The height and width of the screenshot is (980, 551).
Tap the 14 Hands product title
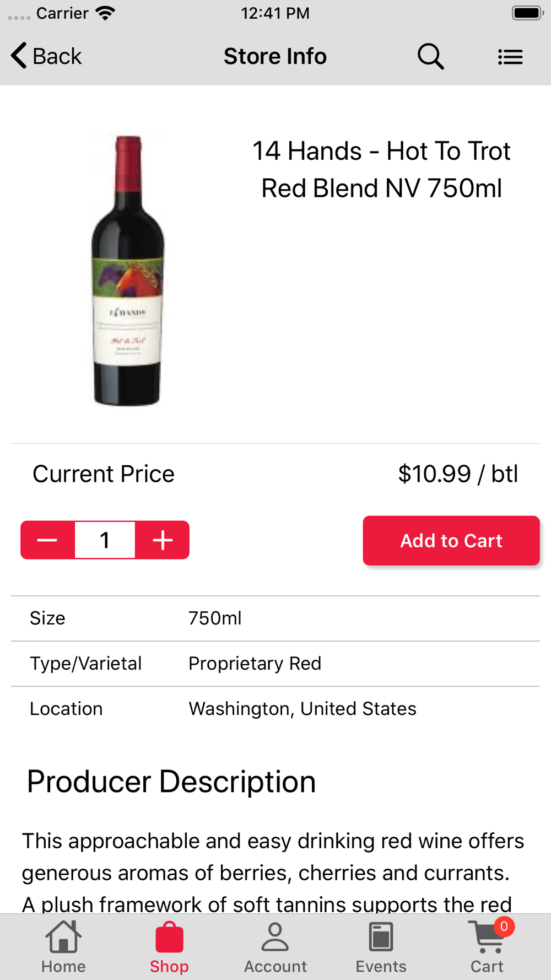381,169
